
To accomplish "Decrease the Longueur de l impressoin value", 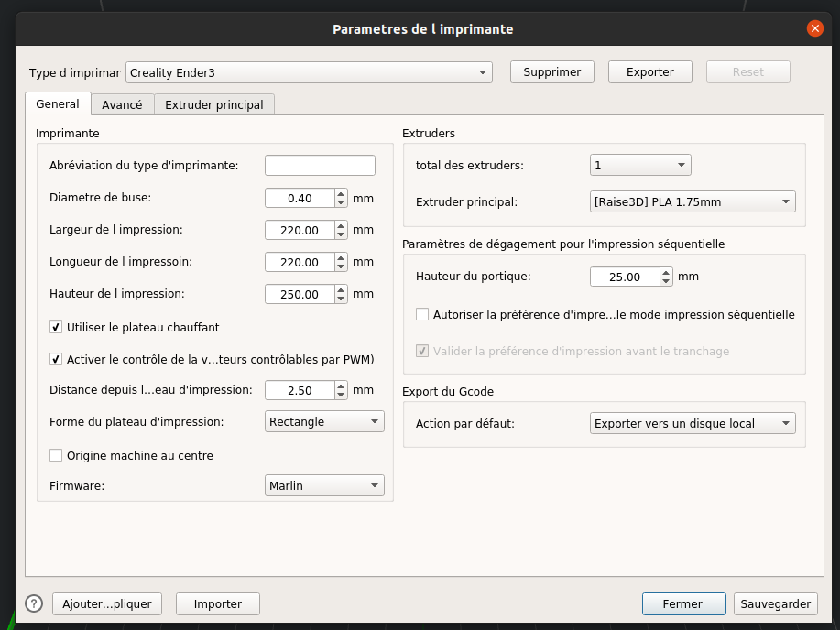I will (x=341, y=266).
